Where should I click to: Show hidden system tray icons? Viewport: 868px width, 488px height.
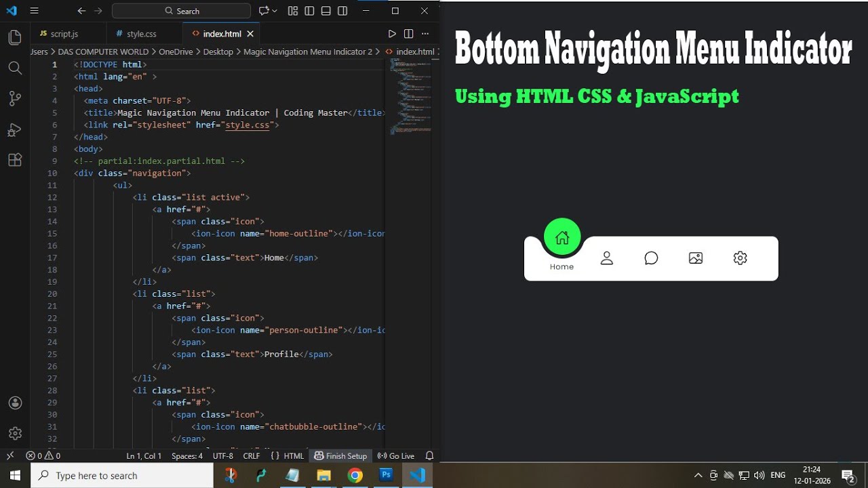[698, 475]
